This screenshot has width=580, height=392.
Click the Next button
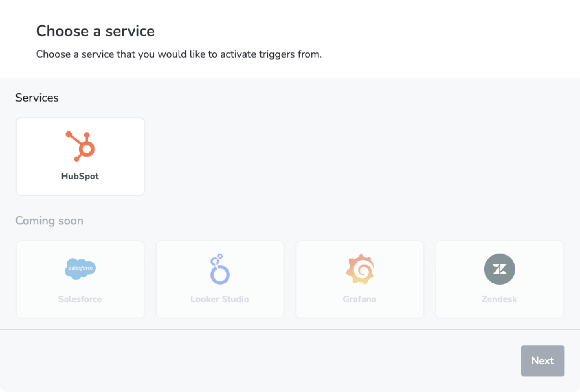pos(542,361)
